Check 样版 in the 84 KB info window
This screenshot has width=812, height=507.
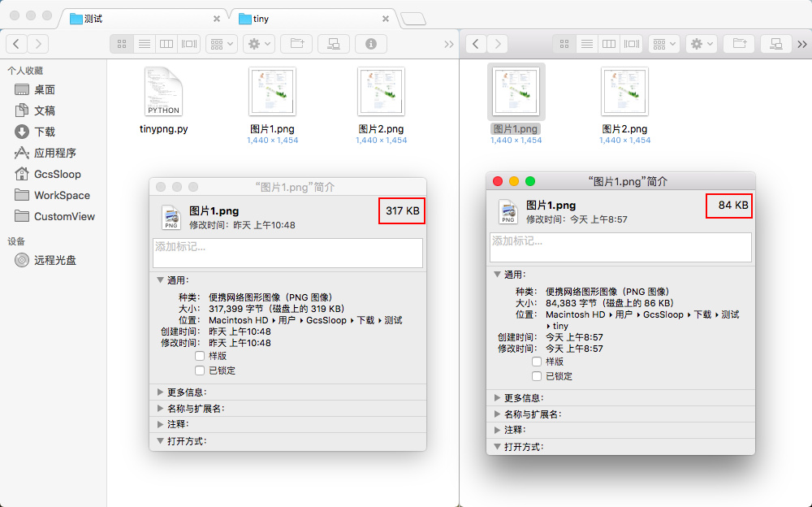click(x=537, y=362)
